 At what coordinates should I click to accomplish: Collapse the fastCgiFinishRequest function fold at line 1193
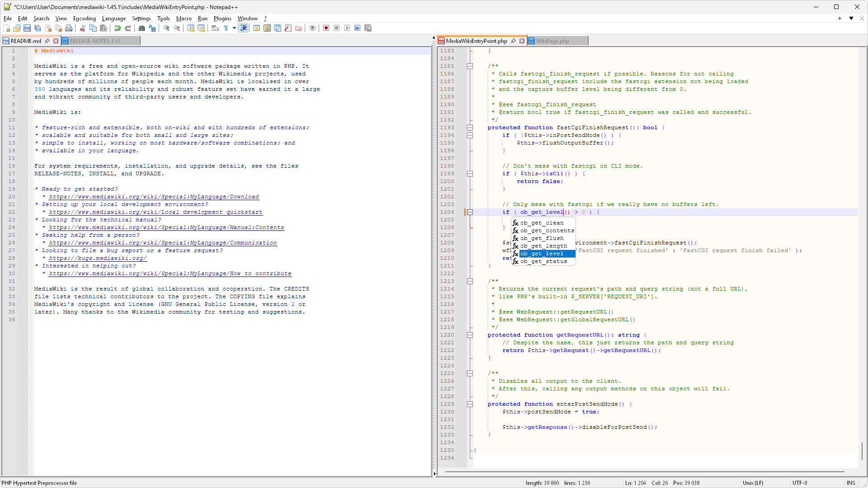(x=470, y=127)
